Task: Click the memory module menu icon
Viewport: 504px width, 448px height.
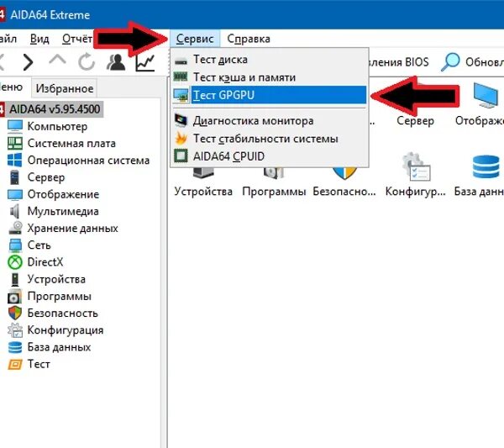Action: coord(181,76)
